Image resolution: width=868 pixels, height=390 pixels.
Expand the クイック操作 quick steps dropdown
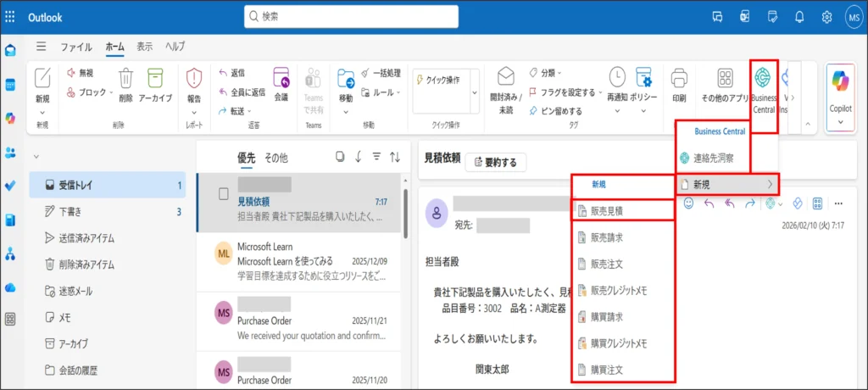tap(474, 92)
